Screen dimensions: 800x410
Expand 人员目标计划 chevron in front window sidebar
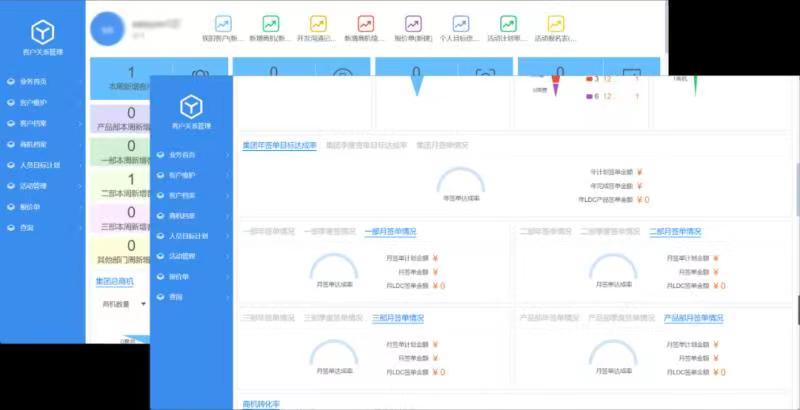pos(228,236)
